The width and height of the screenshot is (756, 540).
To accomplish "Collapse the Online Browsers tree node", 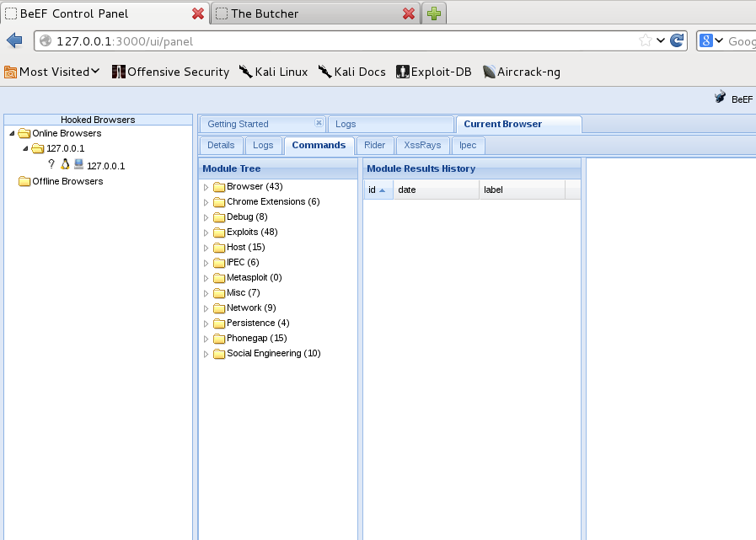I will (12, 133).
